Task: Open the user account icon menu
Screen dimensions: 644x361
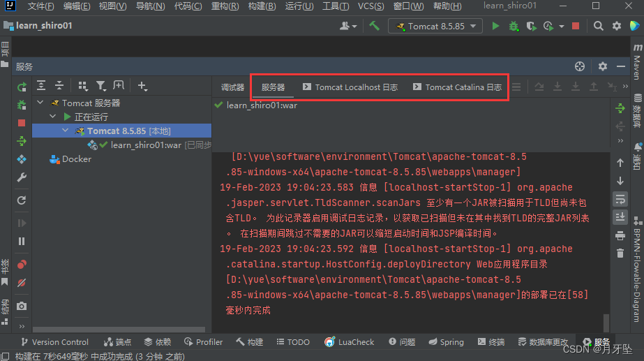Action: point(348,27)
